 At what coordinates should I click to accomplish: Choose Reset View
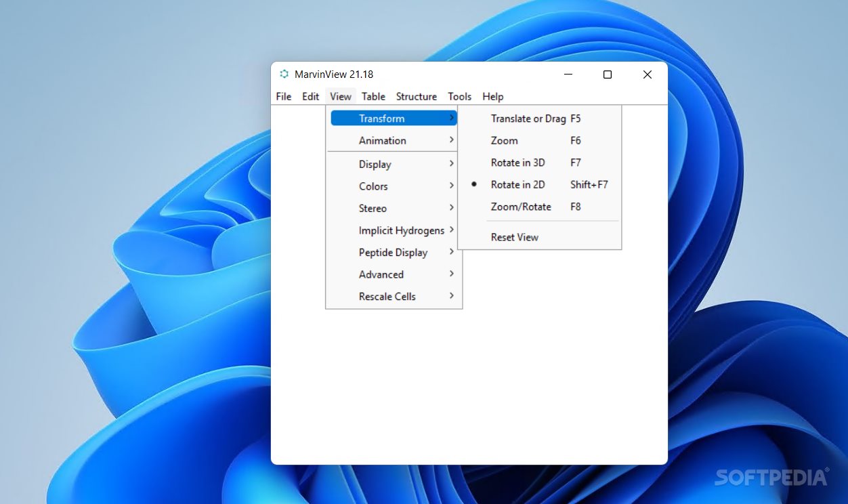(540, 237)
